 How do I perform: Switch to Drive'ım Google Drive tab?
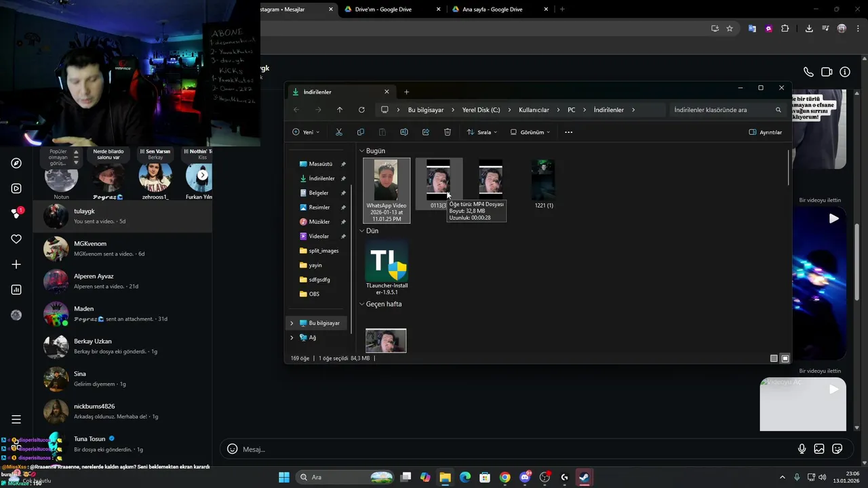pos(391,9)
